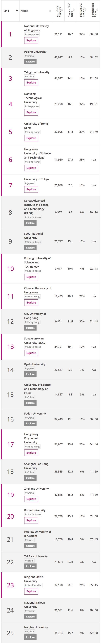Click the Rank column sort arrow
This screenshot has width=101, height=644.
(x=17, y=10)
